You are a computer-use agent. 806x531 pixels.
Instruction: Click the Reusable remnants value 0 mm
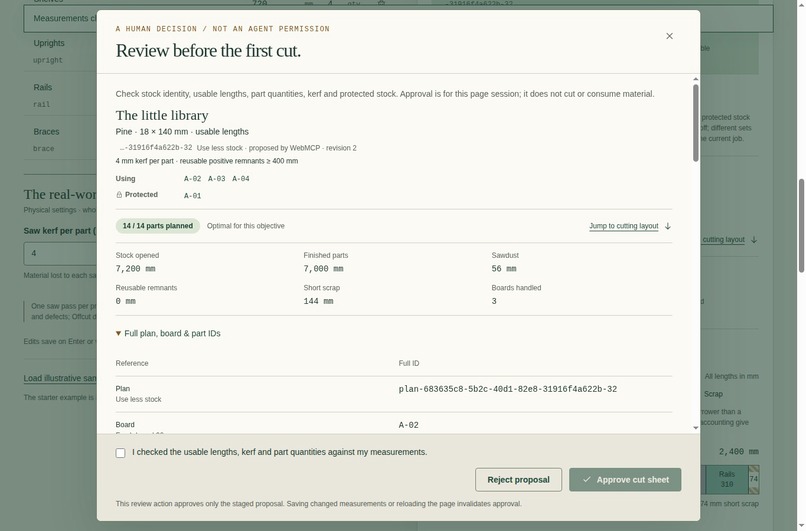[125, 301]
